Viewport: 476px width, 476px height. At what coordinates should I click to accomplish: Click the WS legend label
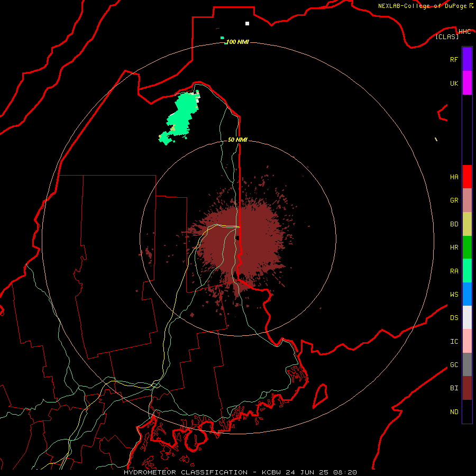tap(454, 294)
